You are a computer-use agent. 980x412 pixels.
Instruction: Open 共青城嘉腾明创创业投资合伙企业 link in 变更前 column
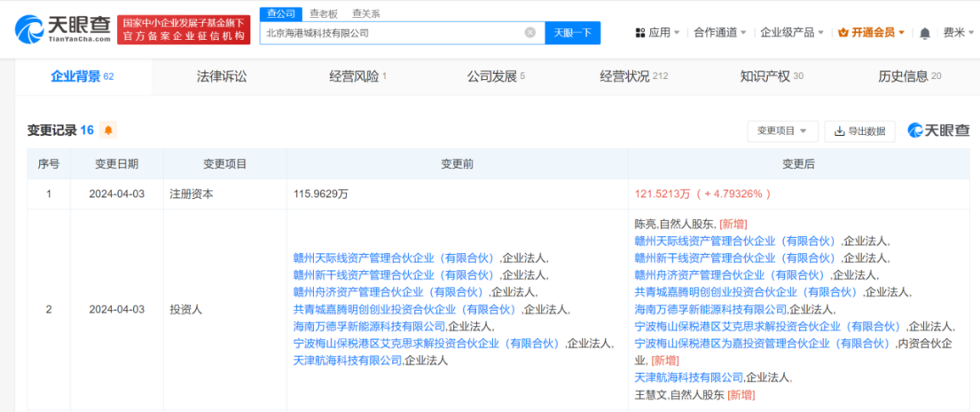click(x=404, y=309)
